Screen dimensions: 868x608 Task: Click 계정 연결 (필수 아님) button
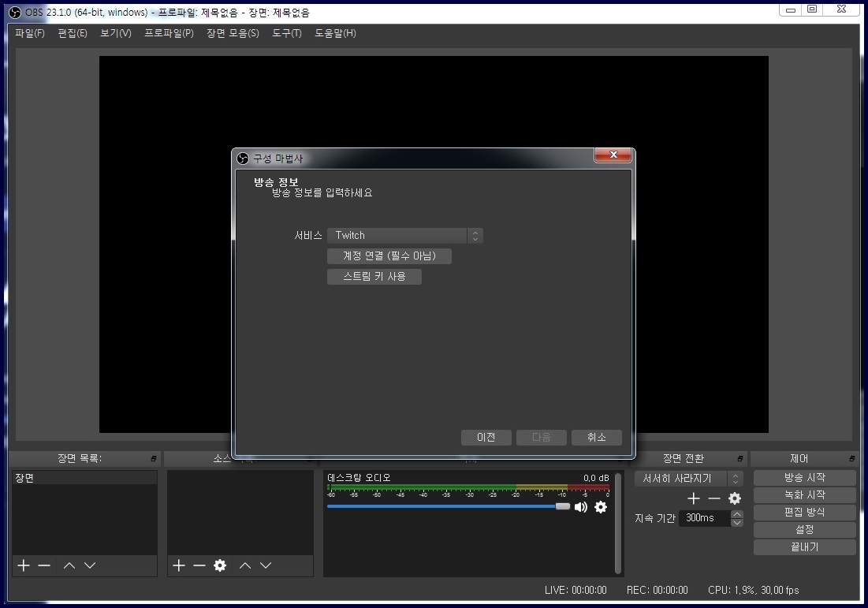coord(389,256)
